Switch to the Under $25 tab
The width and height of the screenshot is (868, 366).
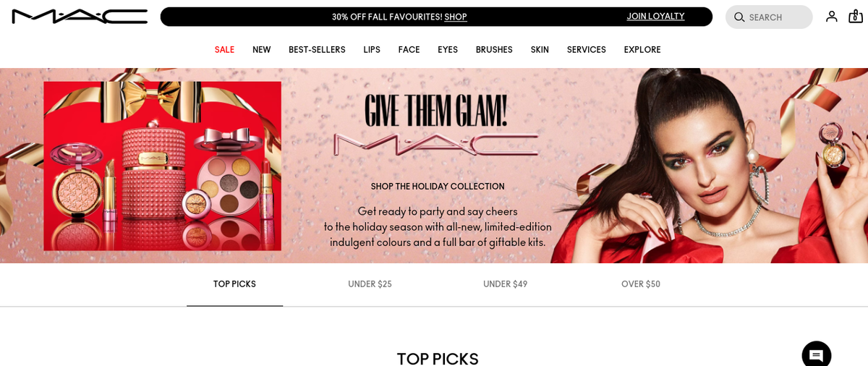(x=370, y=284)
